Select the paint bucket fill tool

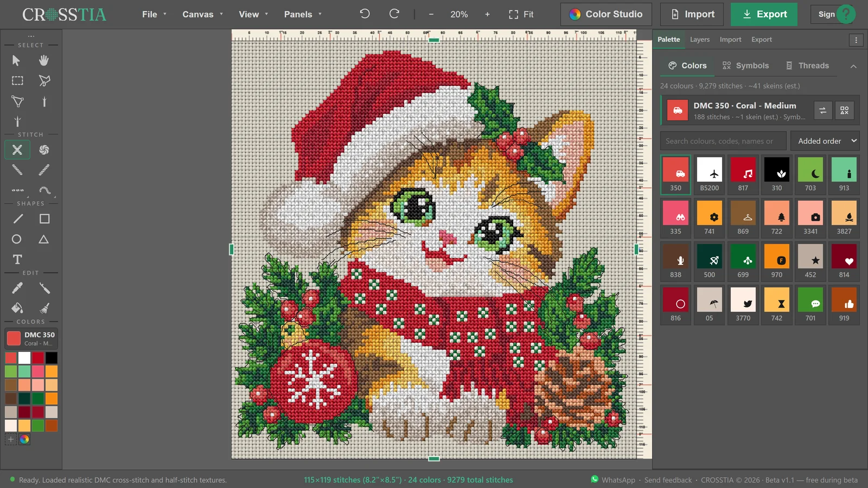pyautogui.click(x=17, y=308)
